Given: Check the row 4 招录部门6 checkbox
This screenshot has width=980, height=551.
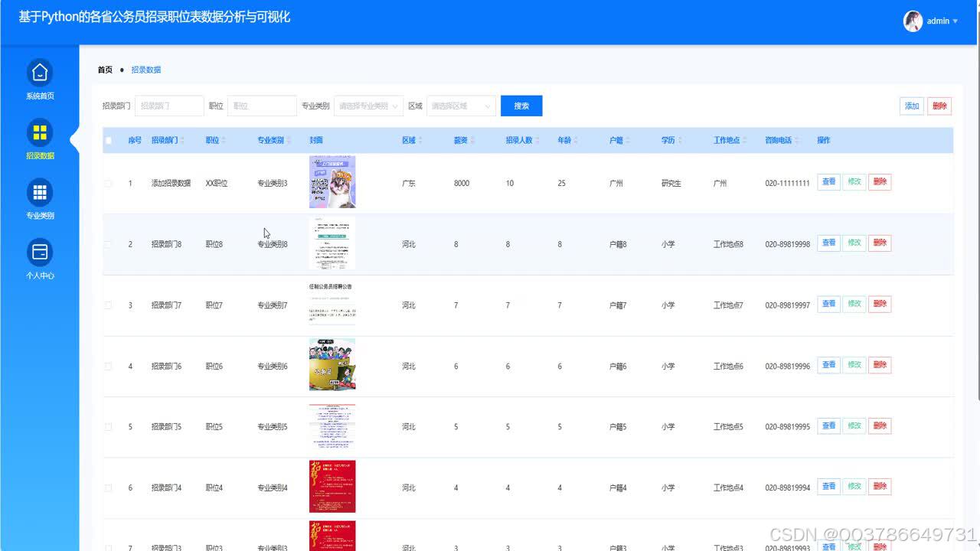Looking at the screenshot, I should [x=108, y=367].
